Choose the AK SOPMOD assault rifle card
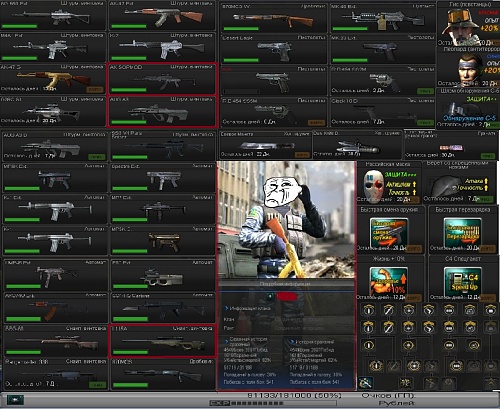Viewport: 500px width, 409px height. (162, 79)
